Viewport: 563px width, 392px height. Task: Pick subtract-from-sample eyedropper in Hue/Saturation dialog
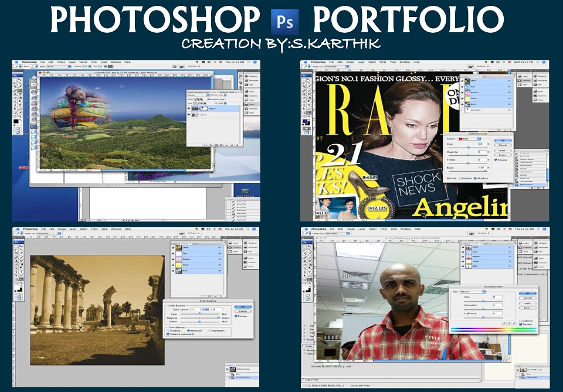click(x=514, y=323)
